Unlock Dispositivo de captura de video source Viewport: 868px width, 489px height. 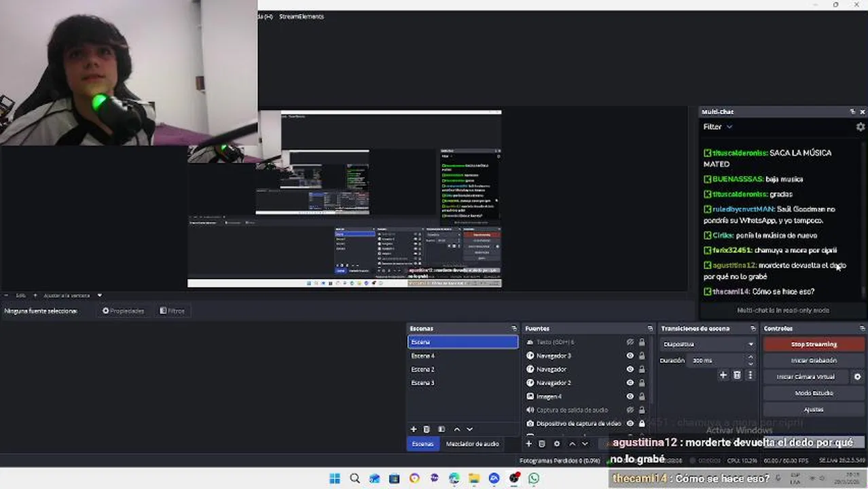coord(642,424)
